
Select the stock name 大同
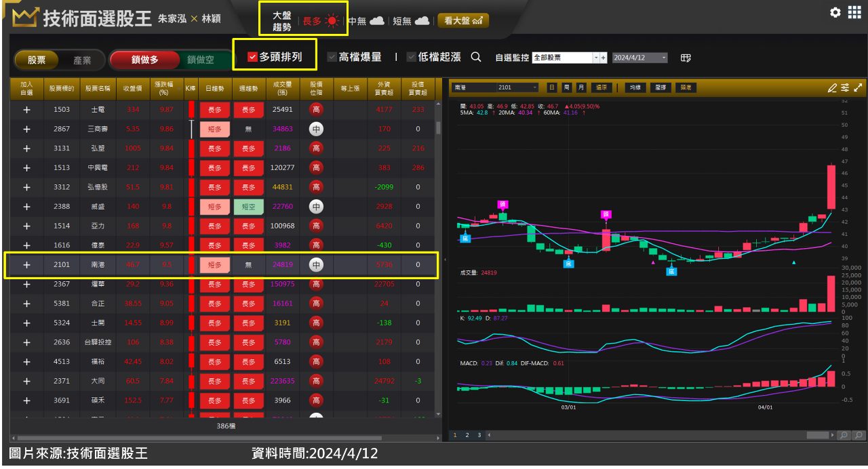(x=98, y=382)
